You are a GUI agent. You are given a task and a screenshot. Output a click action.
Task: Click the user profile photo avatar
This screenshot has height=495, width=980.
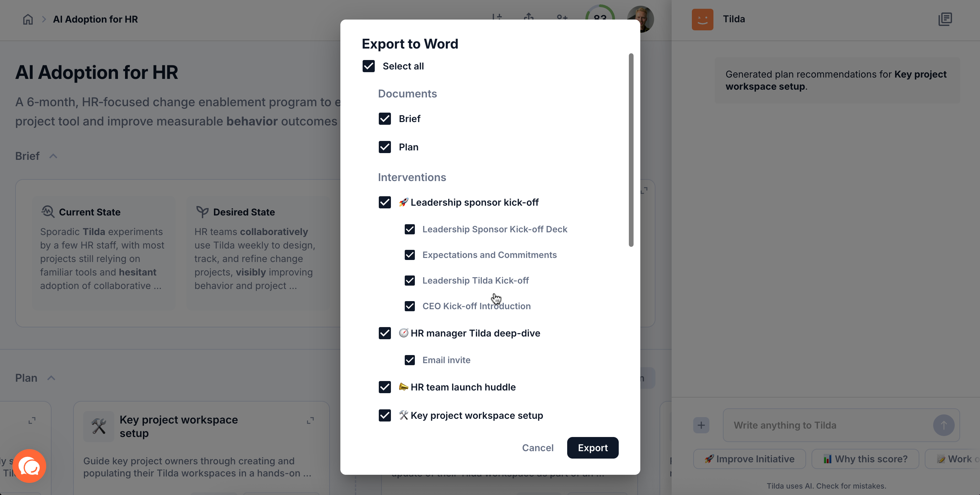(x=641, y=19)
